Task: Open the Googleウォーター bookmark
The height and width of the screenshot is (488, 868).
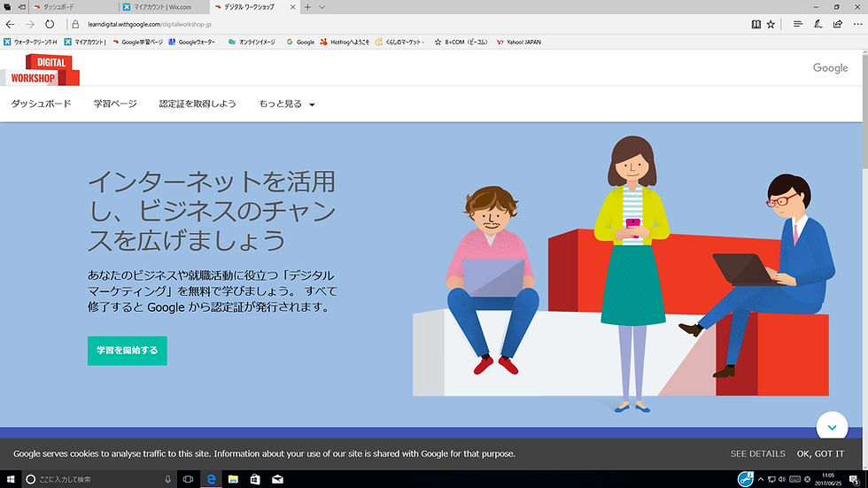Action: 191,42
